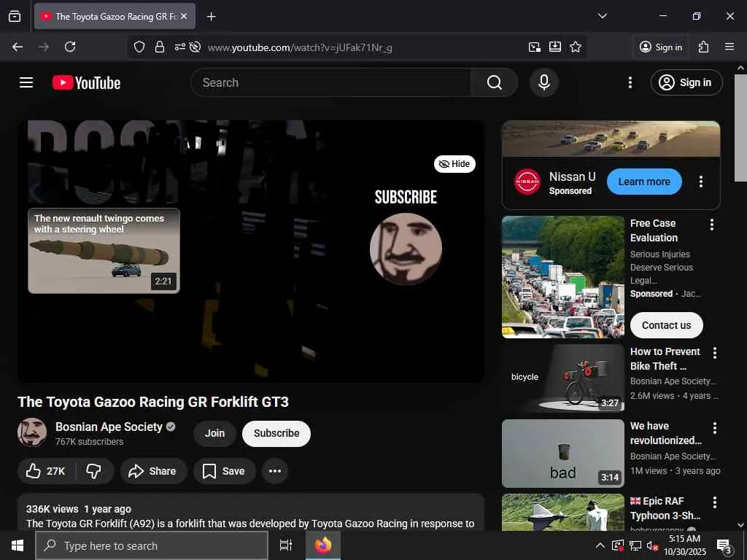Subscribe to Bosnian Ape Society

click(276, 433)
